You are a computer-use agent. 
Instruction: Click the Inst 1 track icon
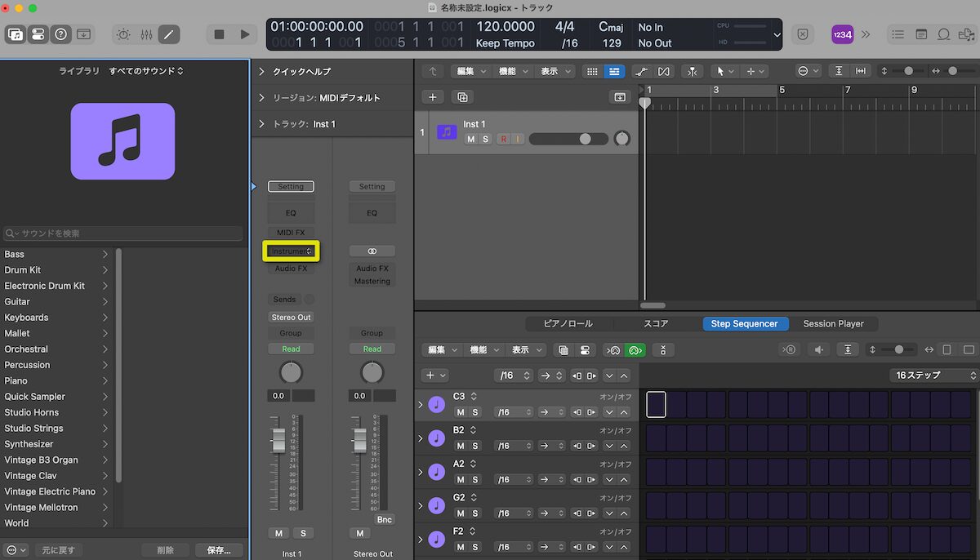[x=446, y=131]
